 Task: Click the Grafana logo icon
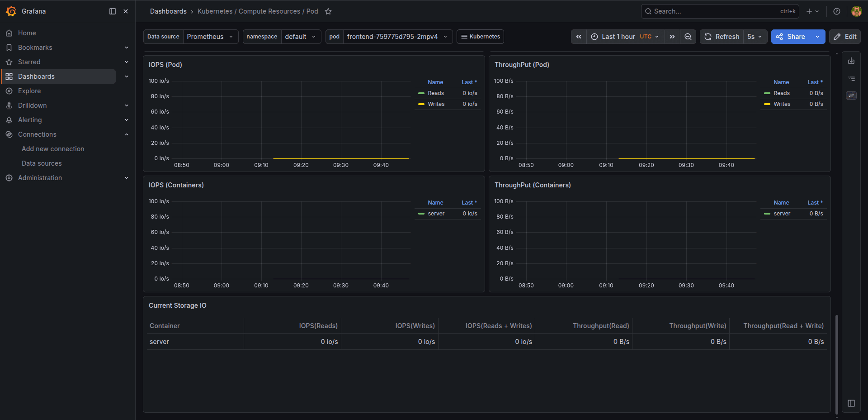point(11,11)
